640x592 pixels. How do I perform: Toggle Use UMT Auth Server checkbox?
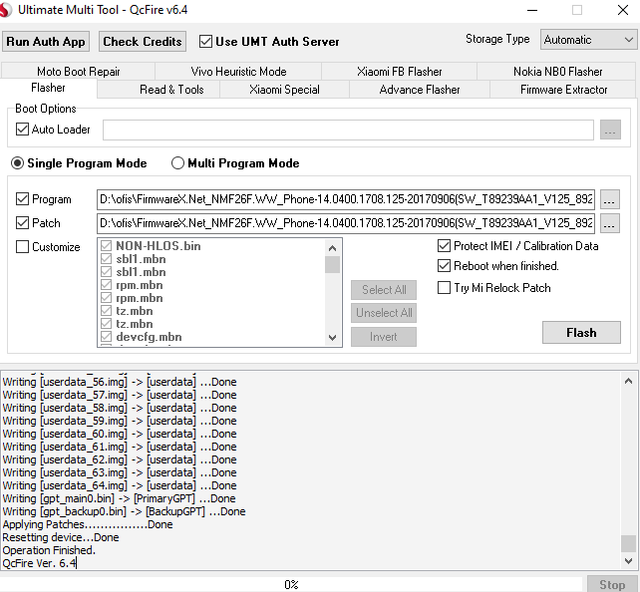click(x=205, y=42)
